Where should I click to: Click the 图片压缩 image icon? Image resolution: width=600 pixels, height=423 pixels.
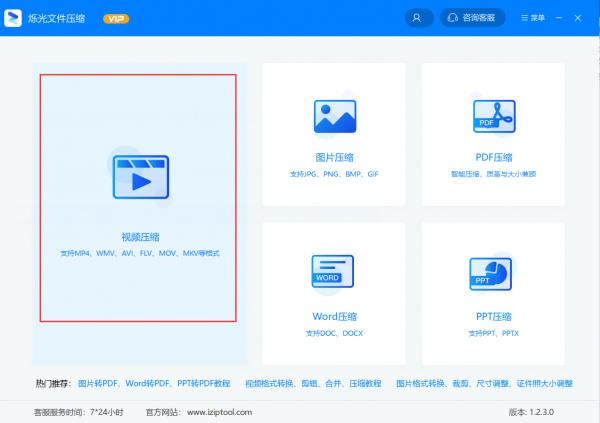pyautogui.click(x=334, y=118)
